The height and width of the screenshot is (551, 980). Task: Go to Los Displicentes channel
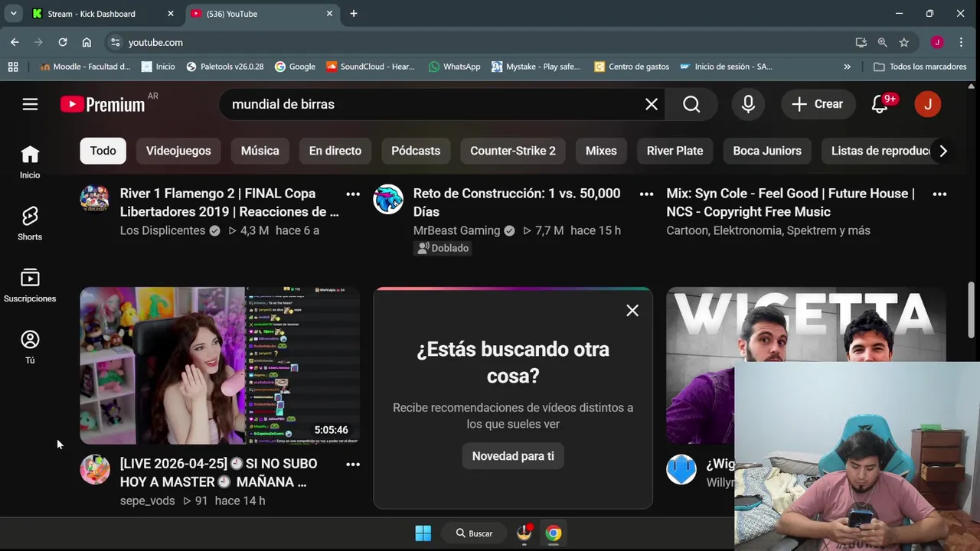point(162,230)
